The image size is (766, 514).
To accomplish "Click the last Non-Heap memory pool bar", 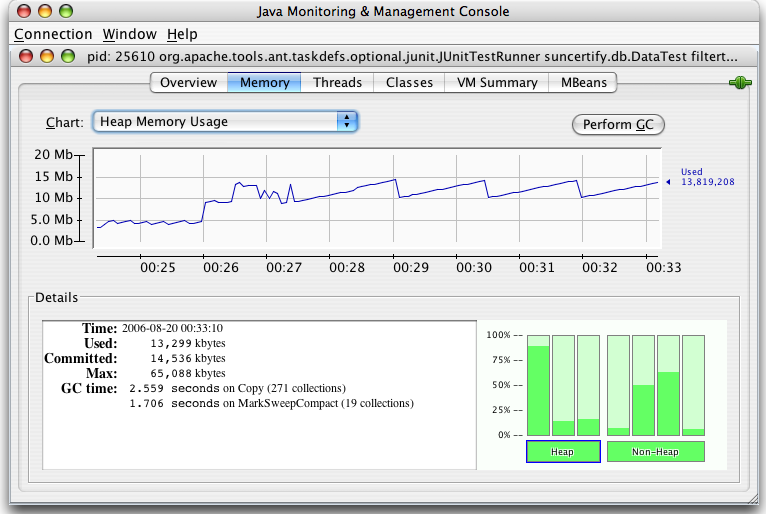I will click(x=693, y=385).
